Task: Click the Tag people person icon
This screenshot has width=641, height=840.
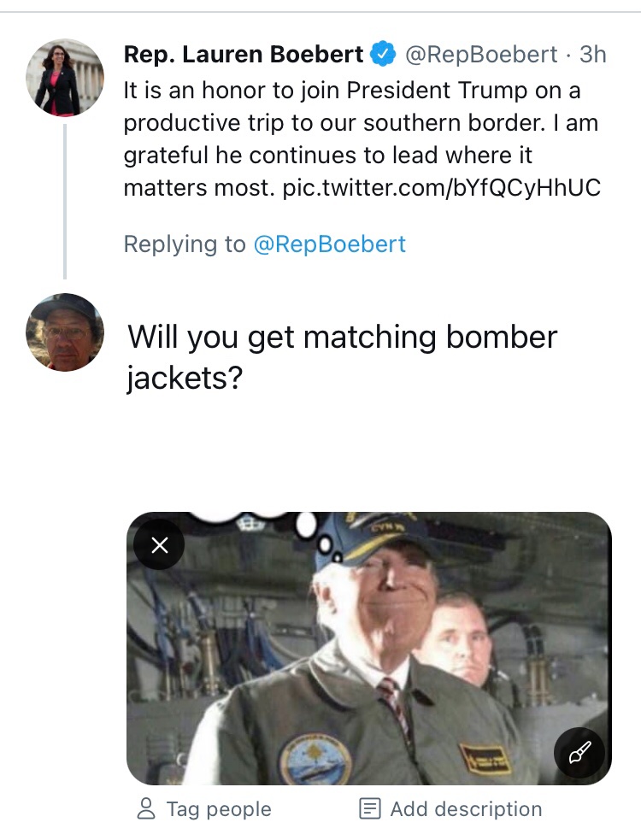Action: click(147, 808)
